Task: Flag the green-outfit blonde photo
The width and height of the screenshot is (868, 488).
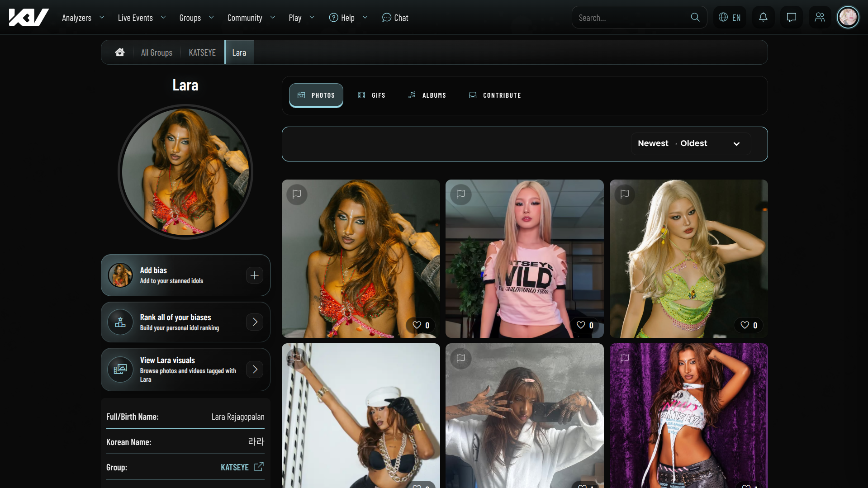Action: (625, 194)
